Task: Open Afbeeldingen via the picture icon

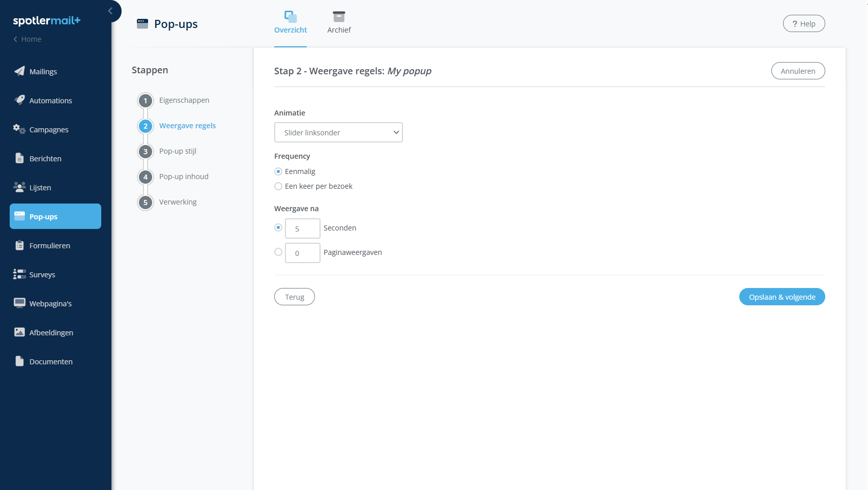Action: [x=19, y=332]
